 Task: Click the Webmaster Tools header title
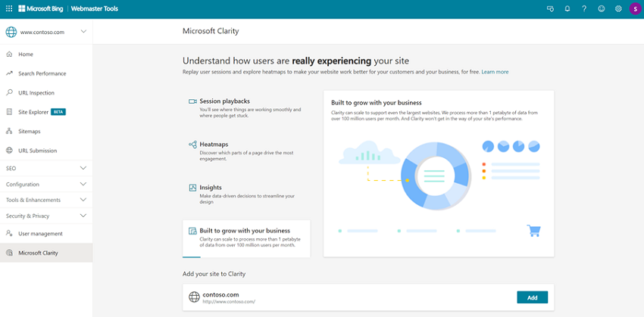95,8
